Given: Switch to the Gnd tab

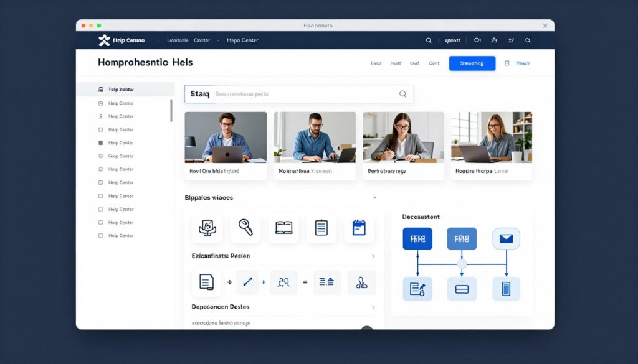Looking at the screenshot, I should pos(414,63).
